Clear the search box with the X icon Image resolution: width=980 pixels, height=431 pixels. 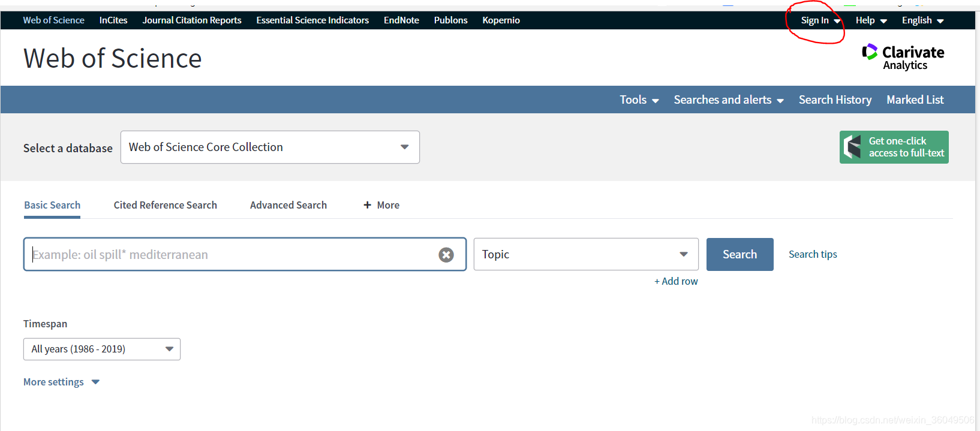click(446, 255)
